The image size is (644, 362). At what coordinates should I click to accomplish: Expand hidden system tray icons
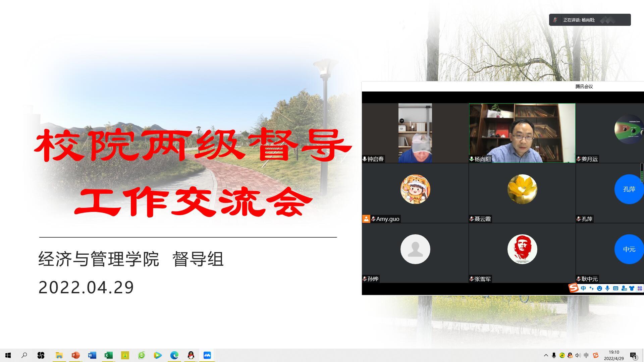tap(546, 355)
